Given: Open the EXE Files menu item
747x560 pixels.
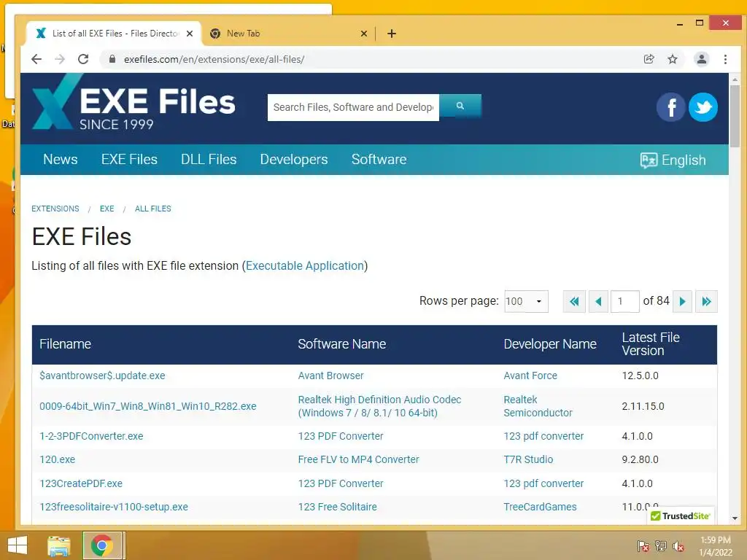Looking at the screenshot, I should pos(129,159).
